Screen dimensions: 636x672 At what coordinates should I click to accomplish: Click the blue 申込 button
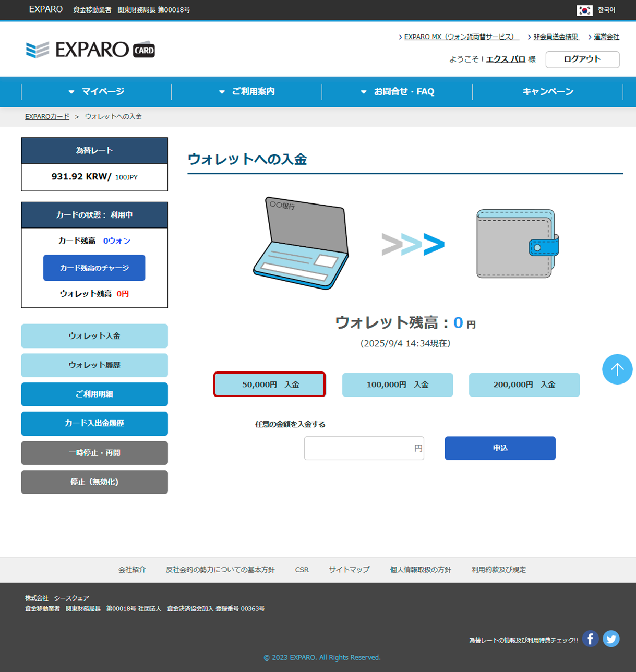[x=500, y=448]
